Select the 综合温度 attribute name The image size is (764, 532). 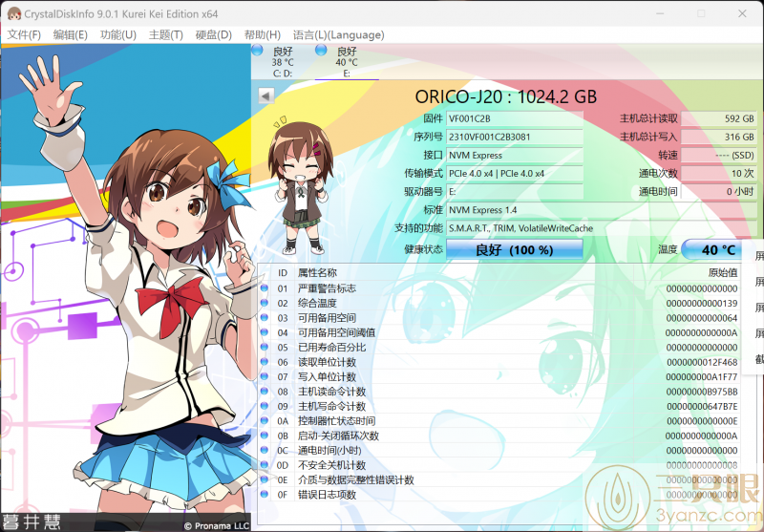click(x=317, y=303)
